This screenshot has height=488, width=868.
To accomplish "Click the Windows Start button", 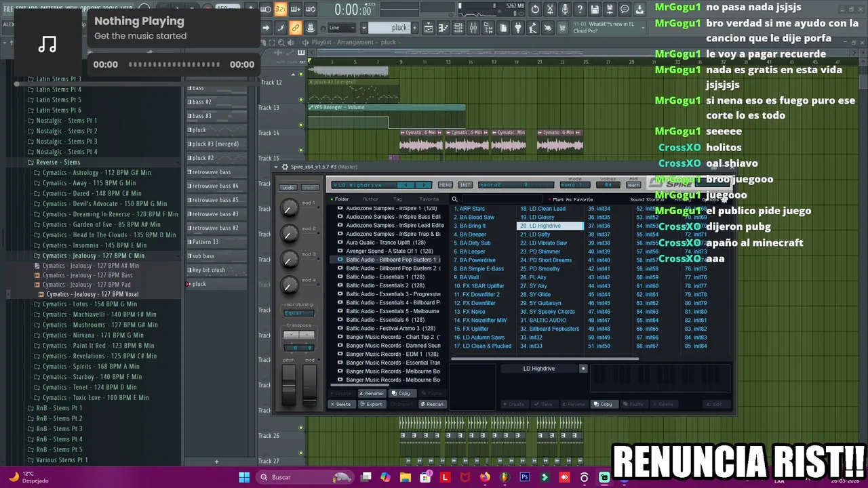I will (244, 477).
